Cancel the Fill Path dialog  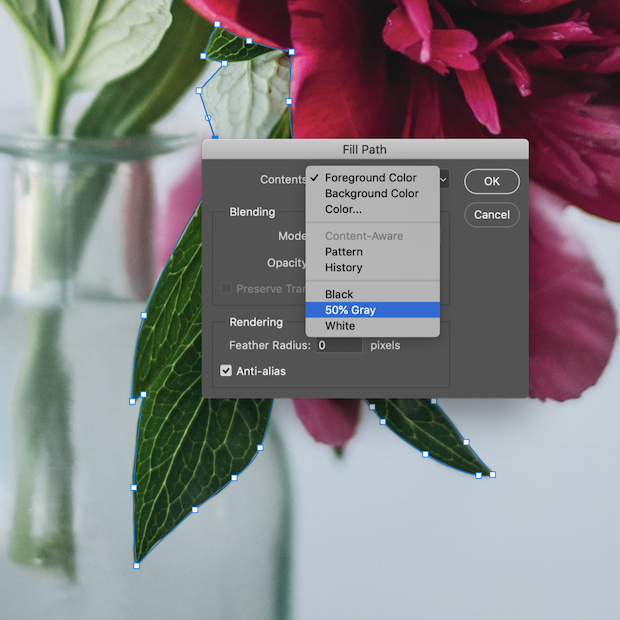click(491, 215)
